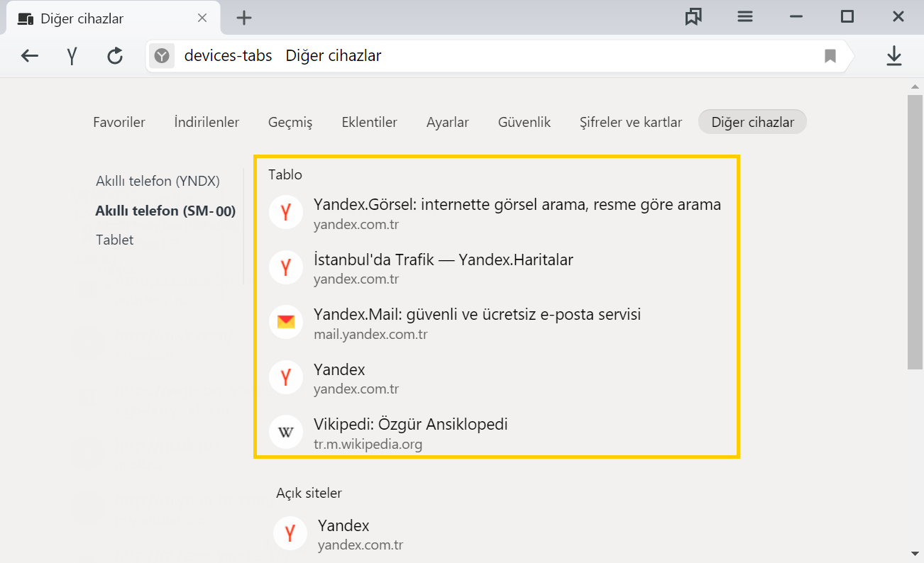Click the Wikipedia W icon
Viewport: 924px width, 563px height.
[x=286, y=432]
